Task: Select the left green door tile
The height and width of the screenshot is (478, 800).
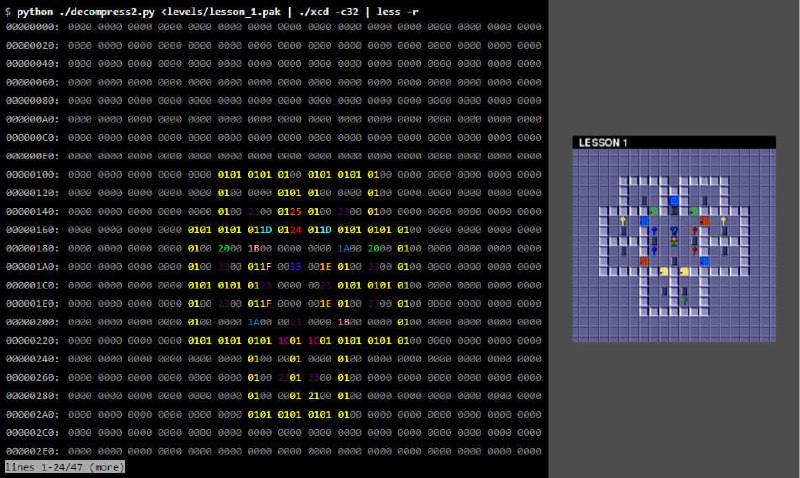Action: coord(654,211)
